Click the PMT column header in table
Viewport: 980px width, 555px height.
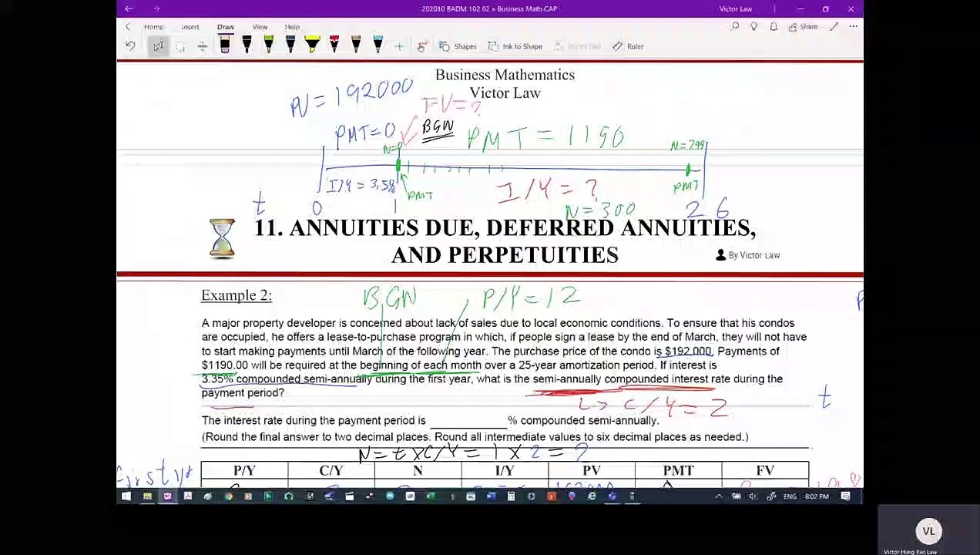tap(679, 470)
